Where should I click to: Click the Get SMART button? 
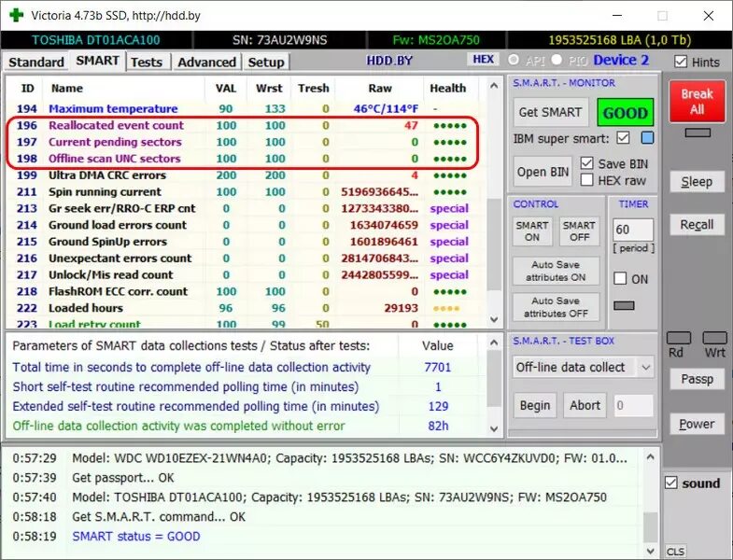(550, 112)
